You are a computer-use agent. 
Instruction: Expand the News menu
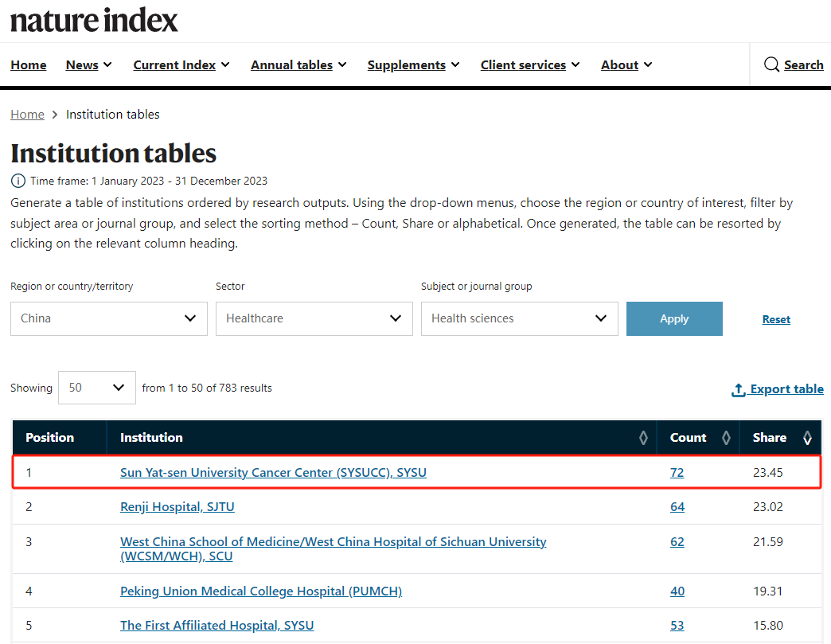tap(88, 65)
